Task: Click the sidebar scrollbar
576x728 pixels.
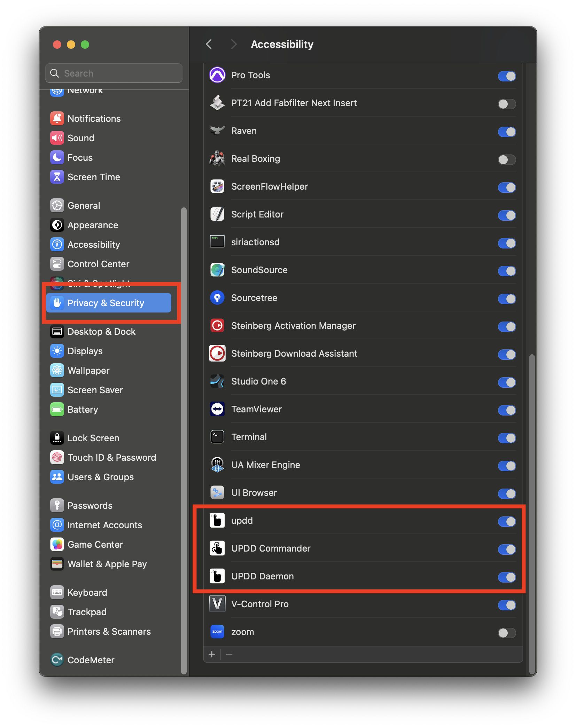Action: pos(184,441)
